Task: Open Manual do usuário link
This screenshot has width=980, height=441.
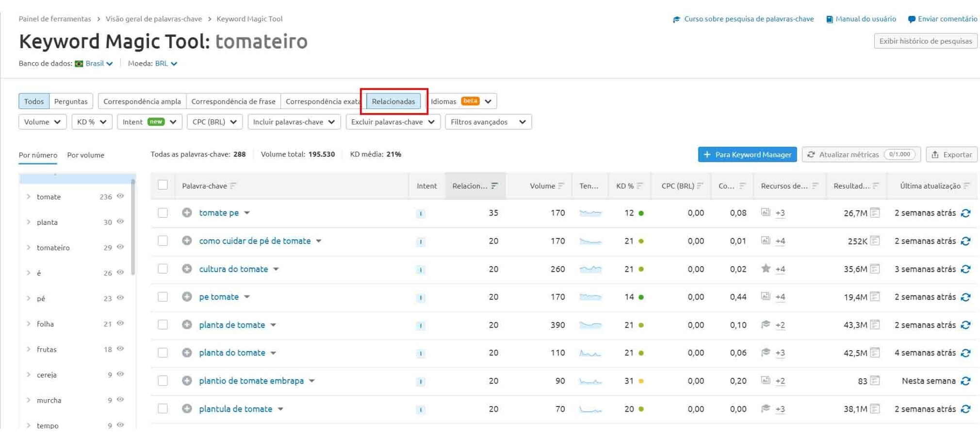Action: coord(866,19)
